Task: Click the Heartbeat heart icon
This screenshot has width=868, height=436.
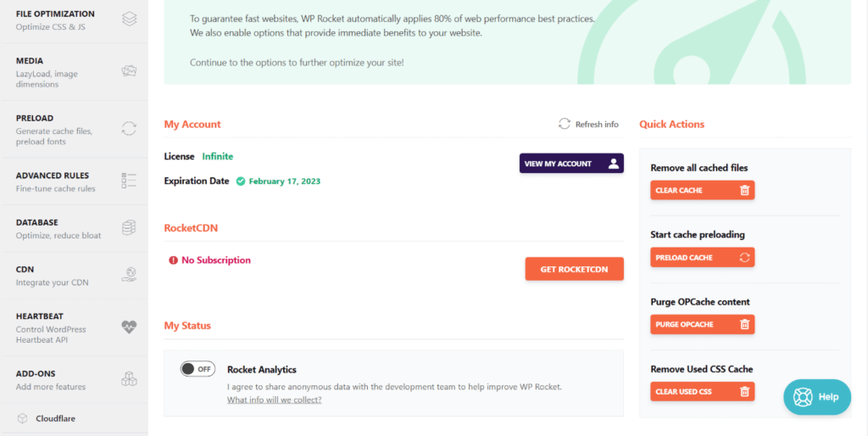Action: pos(129,327)
